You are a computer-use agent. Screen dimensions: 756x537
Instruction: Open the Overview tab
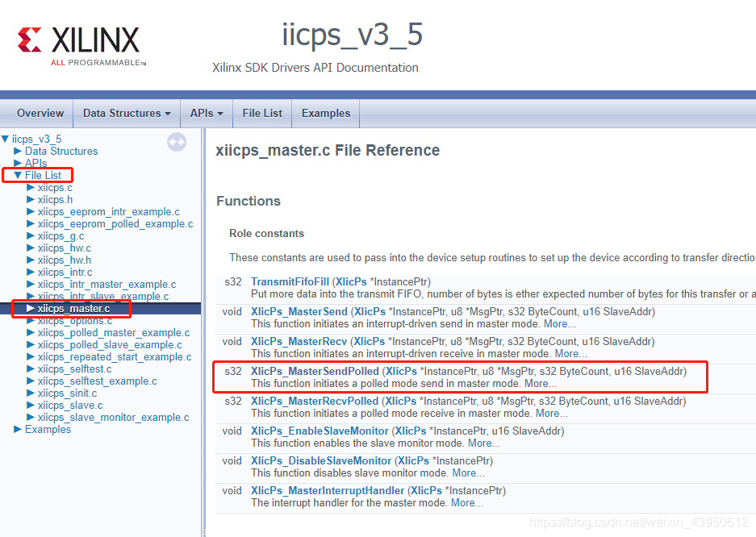[x=40, y=113]
